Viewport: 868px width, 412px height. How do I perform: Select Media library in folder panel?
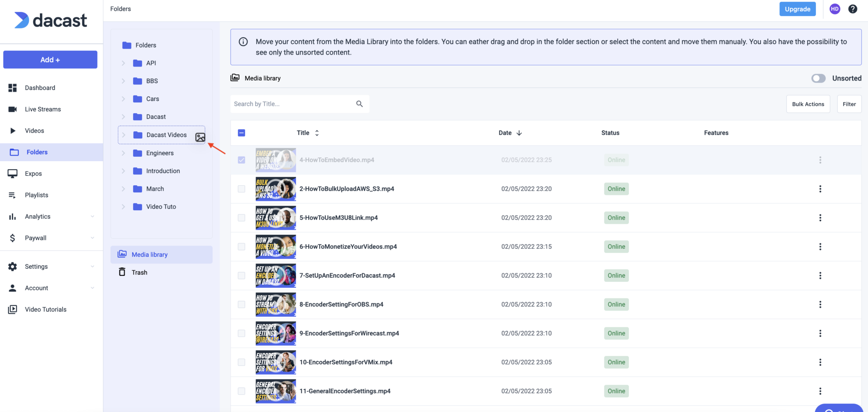[161, 255]
